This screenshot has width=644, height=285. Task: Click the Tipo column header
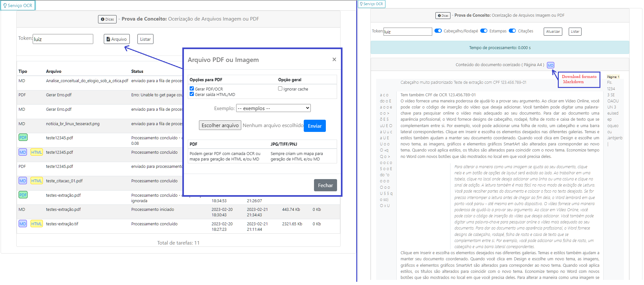23,71
